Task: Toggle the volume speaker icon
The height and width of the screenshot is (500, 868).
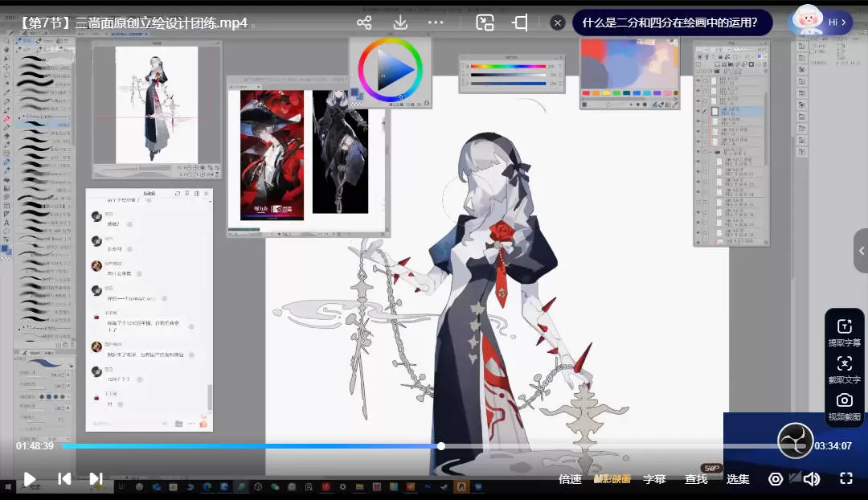Action: (x=812, y=479)
